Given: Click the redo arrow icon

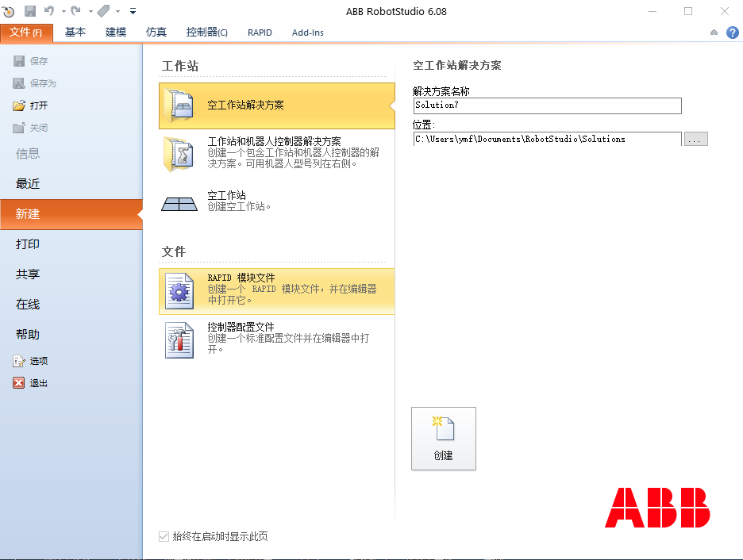Looking at the screenshot, I should pyautogui.click(x=76, y=10).
